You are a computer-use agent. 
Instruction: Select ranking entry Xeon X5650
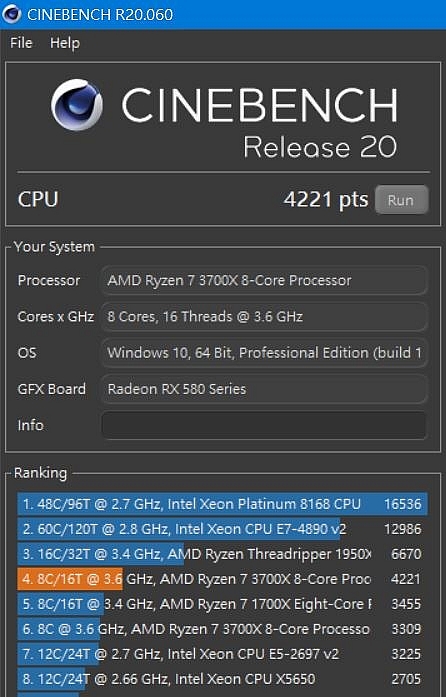click(x=222, y=679)
